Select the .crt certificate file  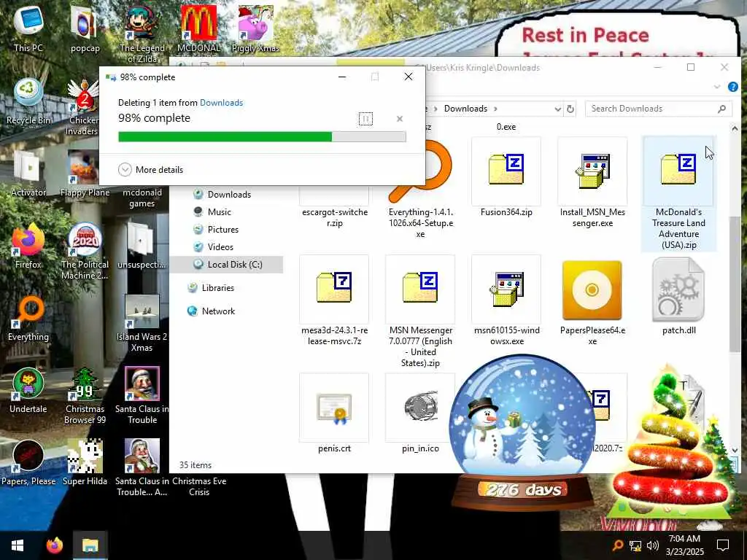[x=334, y=413]
